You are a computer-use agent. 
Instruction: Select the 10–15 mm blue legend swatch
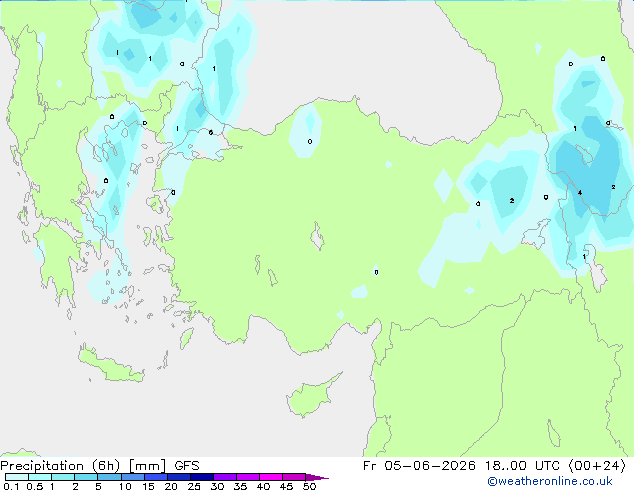[x=132, y=477]
